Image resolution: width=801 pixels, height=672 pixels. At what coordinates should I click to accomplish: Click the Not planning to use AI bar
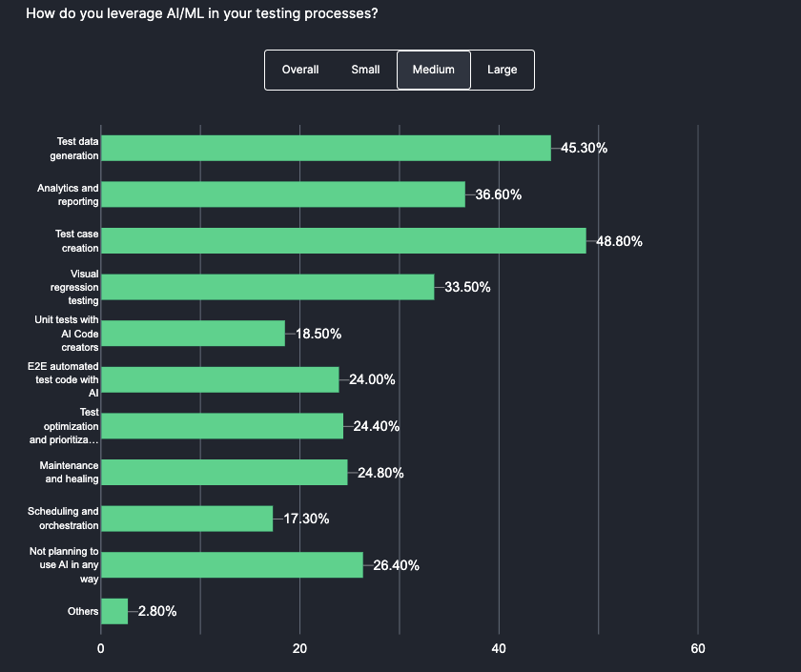(232, 565)
